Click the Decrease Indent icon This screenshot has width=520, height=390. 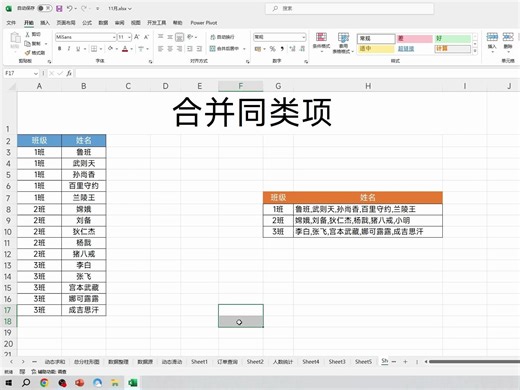[x=190, y=49]
